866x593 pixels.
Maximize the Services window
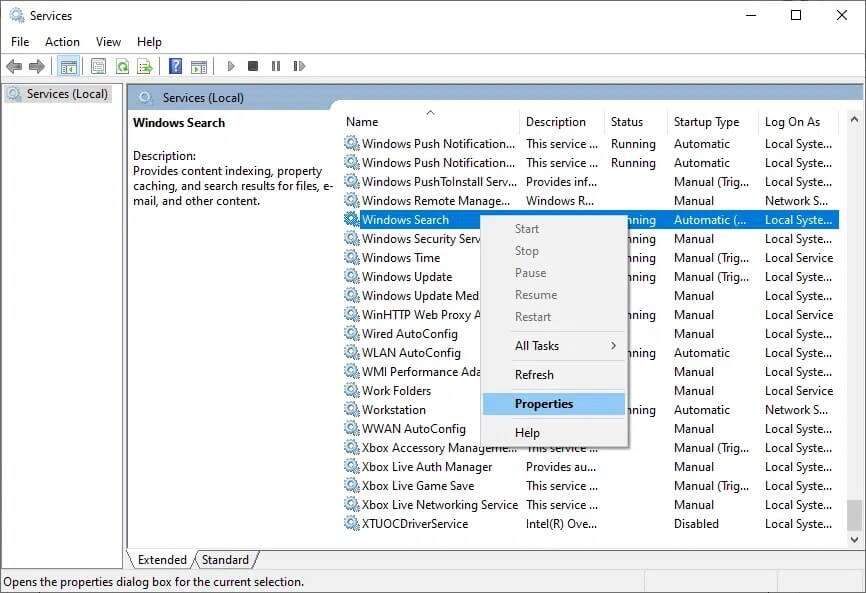tap(796, 15)
